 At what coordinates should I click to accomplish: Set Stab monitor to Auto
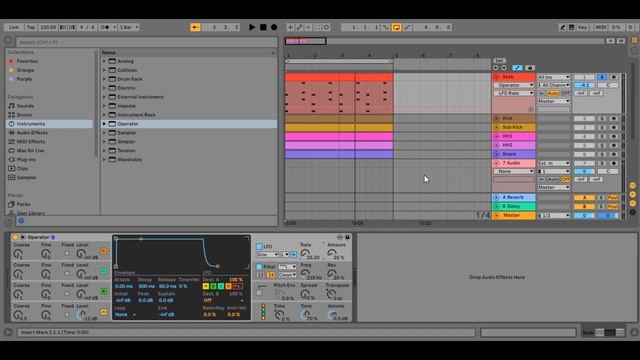point(553,93)
